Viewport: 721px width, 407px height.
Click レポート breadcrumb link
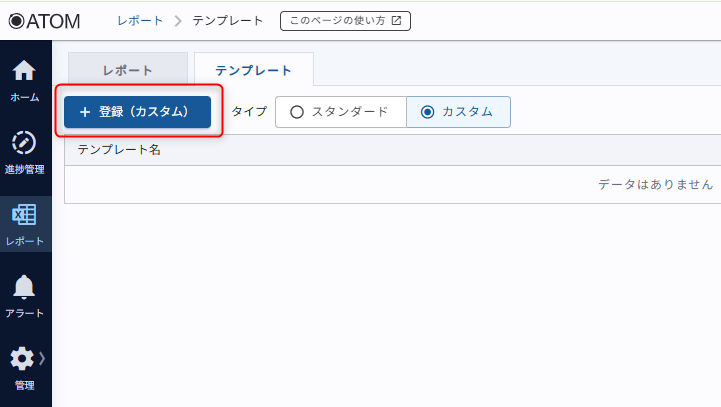point(140,20)
